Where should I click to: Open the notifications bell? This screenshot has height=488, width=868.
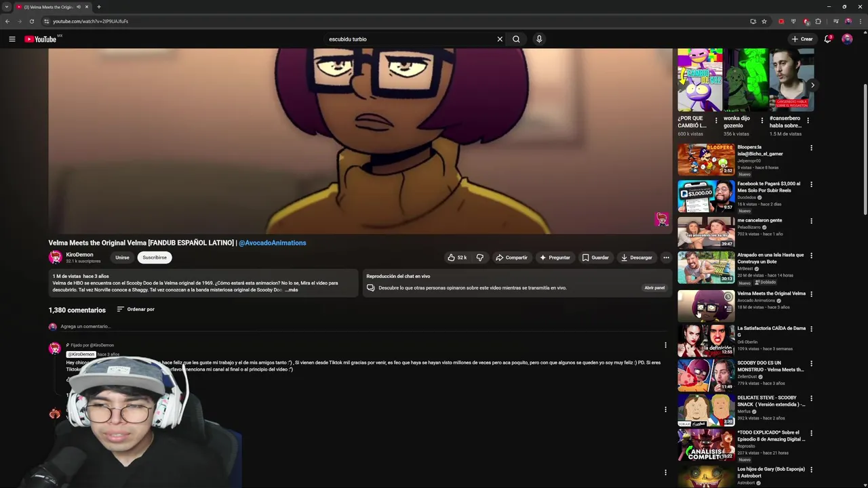tap(827, 39)
